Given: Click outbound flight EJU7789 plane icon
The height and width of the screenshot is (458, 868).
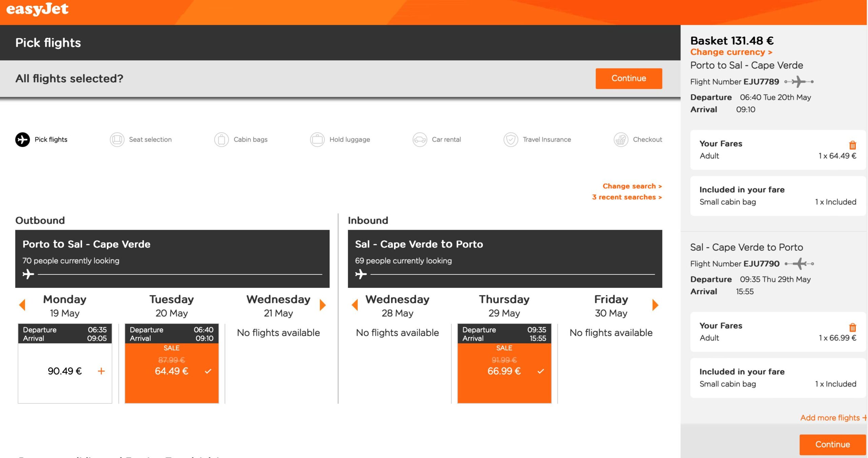Looking at the screenshot, I should point(799,82).
